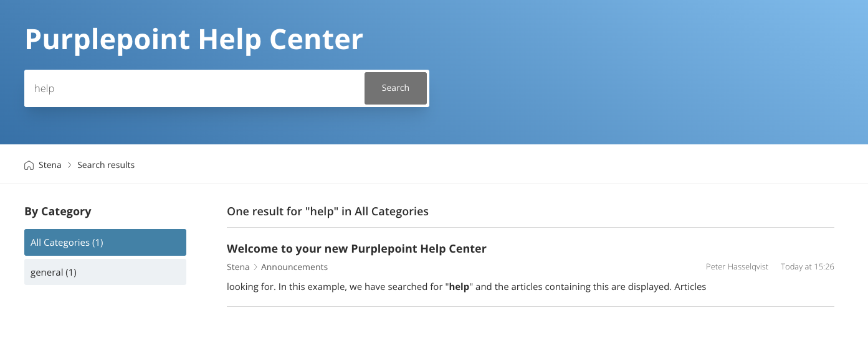Click Stena in the result's category path
This screenshot has width=868, height=341.
click(x=238, y=267)
